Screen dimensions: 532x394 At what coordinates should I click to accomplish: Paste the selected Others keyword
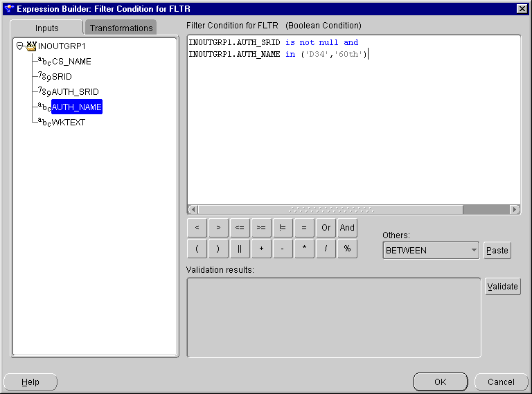tap(497, 250)
